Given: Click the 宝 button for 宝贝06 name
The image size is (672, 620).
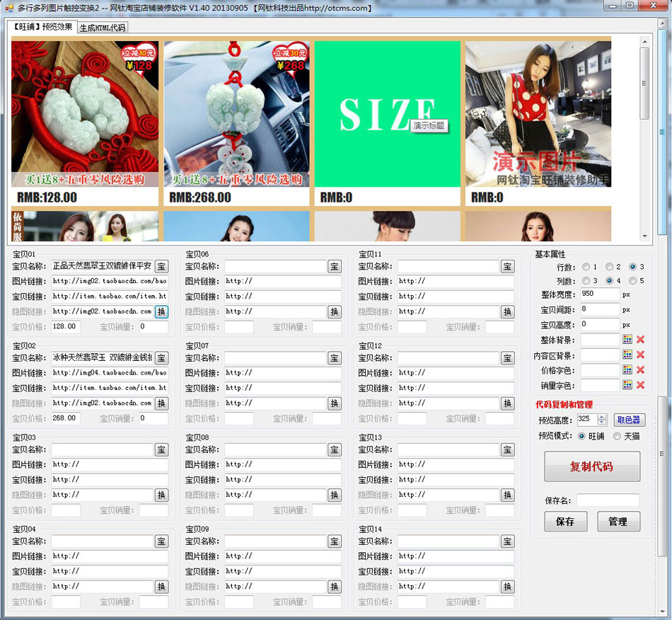Looking at the screenshot, I should pos(334,267).
